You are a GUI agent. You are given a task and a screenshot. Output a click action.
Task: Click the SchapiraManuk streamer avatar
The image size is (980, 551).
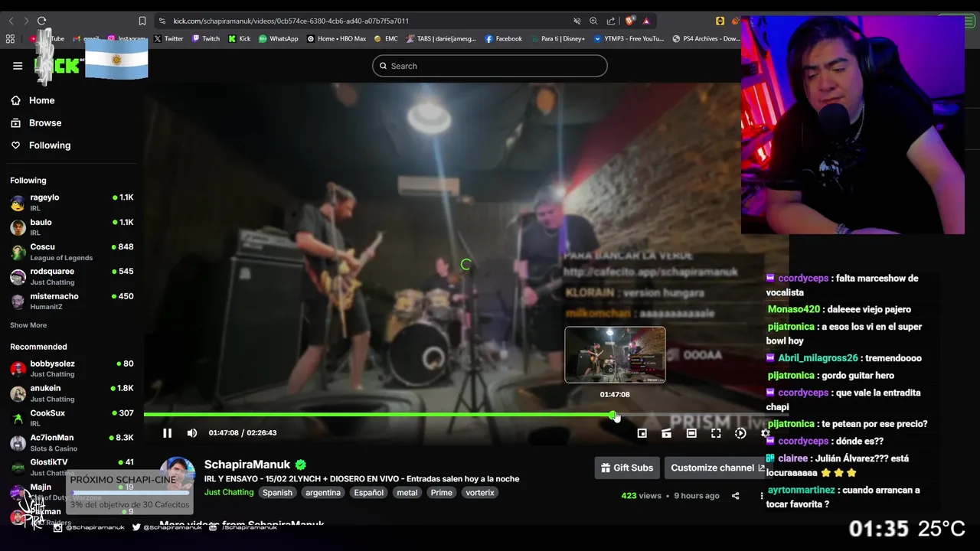(x=178, y=474)
